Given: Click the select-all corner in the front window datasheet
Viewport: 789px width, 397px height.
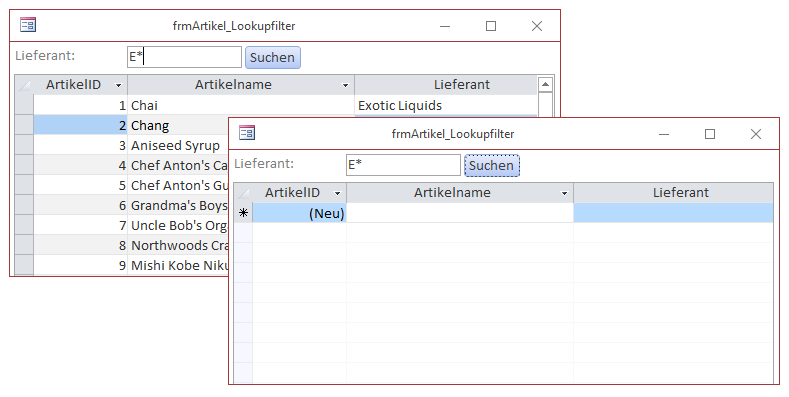Looking at the screenshot, I should (x=244, y=193).
